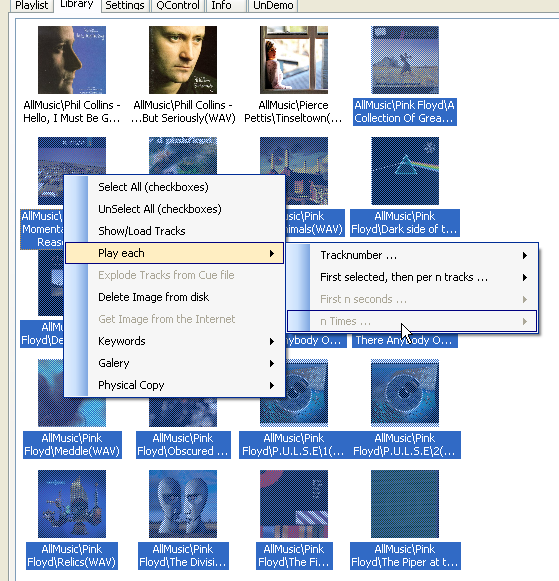Click the Floyd\Relics(WAV) label
The width and height of the screenshot is (559, 581).
point(72,562)
